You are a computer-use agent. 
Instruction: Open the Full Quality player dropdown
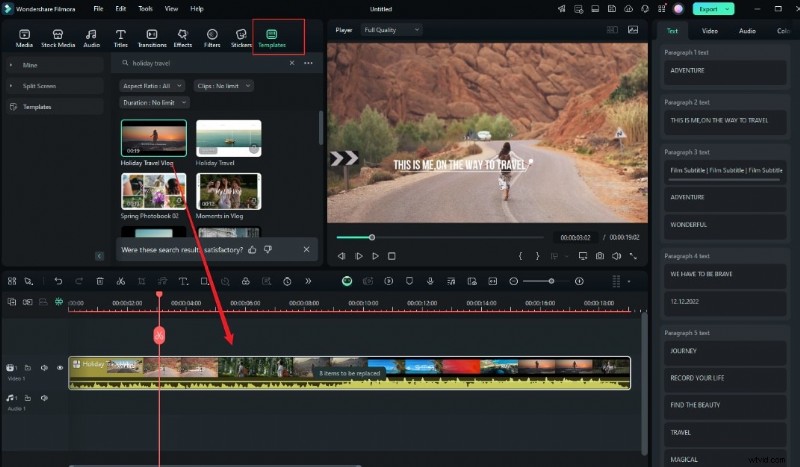[390, 30]
